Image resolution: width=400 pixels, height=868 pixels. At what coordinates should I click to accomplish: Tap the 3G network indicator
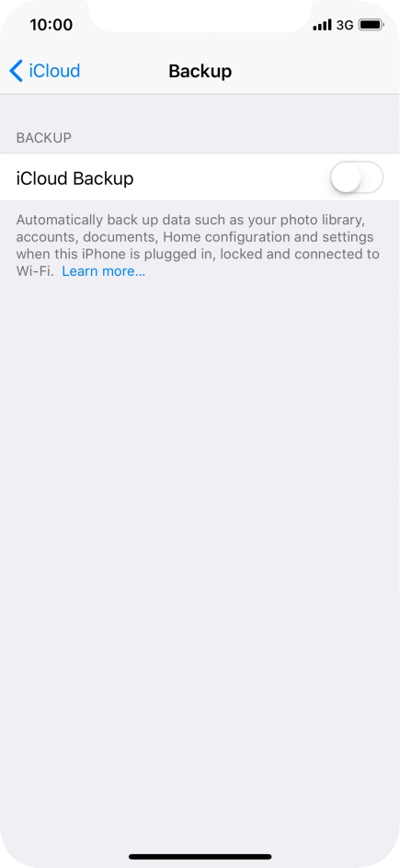(x=345, y=25)
